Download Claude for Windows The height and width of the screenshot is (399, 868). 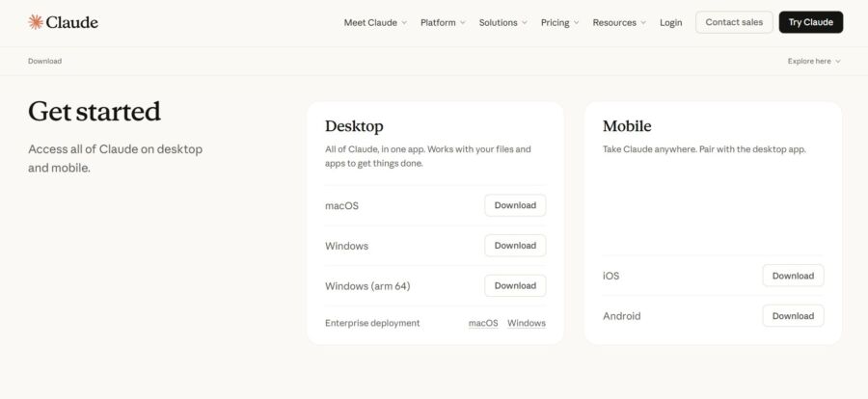(515, 246)
